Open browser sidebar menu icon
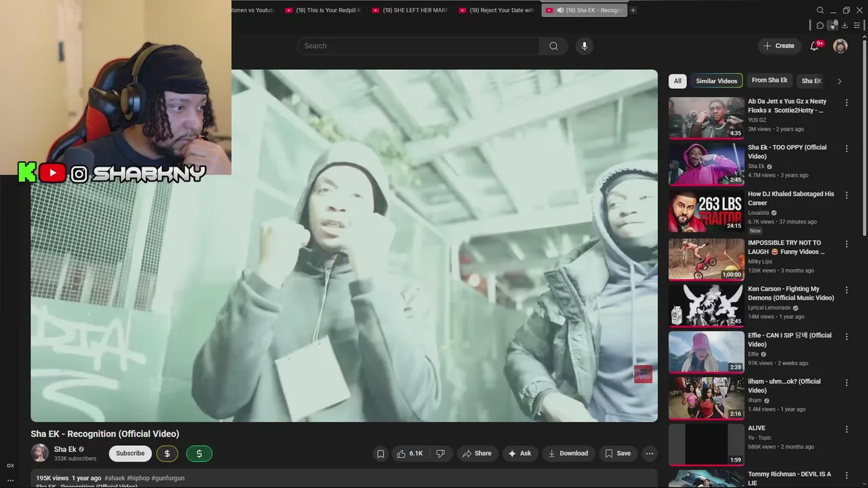 857,25
